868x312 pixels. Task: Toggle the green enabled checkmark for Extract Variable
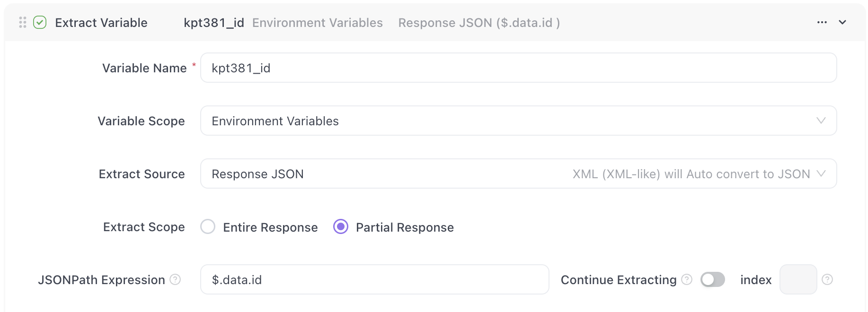pos(40,22)
